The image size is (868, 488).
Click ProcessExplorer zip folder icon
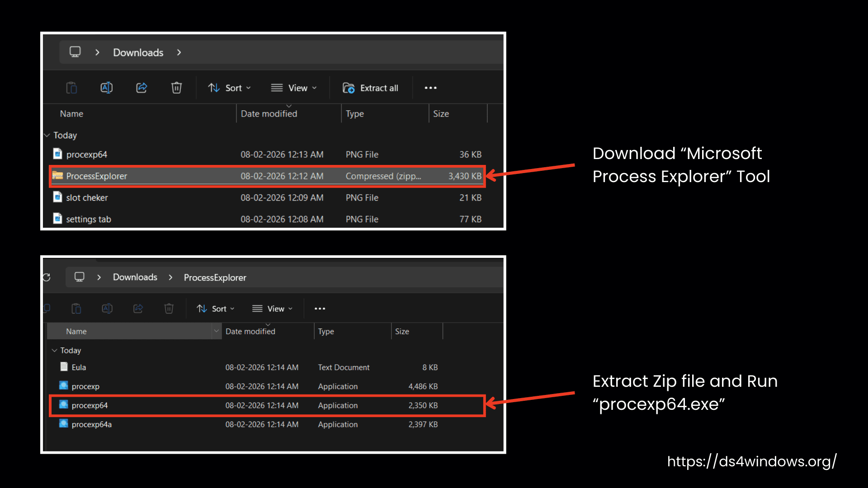(57, 175)
